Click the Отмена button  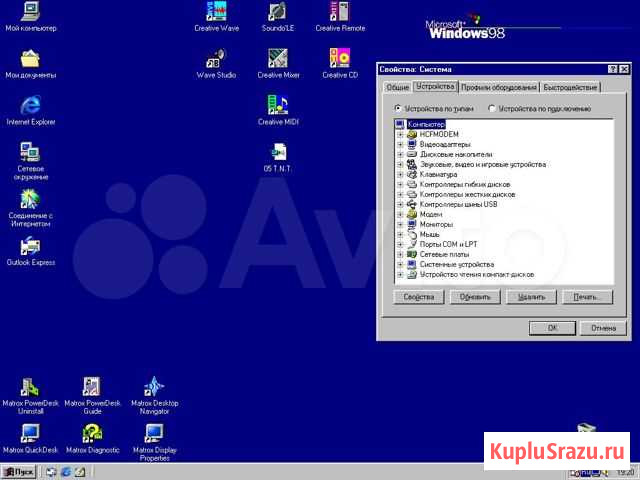603,328
